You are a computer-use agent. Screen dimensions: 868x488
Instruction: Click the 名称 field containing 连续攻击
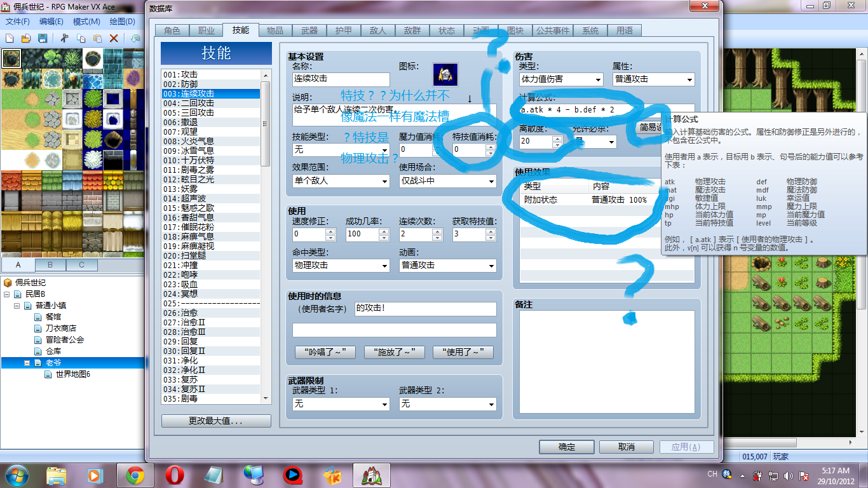pyautogui.click(x=341, y=79)
